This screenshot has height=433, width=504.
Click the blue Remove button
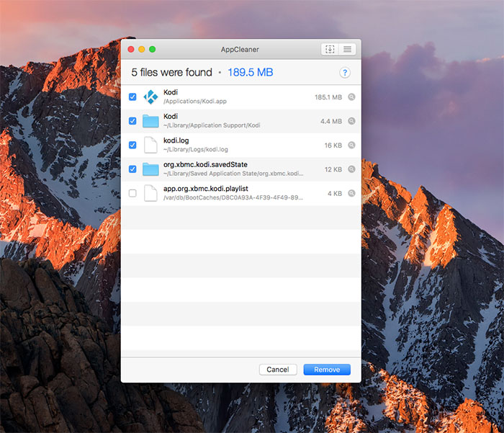(x=327, y=370)
